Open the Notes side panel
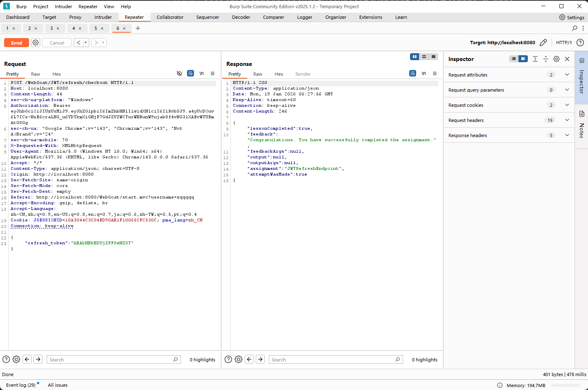The height and width of the screenshot is (390, 588). [x=581, y=125]
